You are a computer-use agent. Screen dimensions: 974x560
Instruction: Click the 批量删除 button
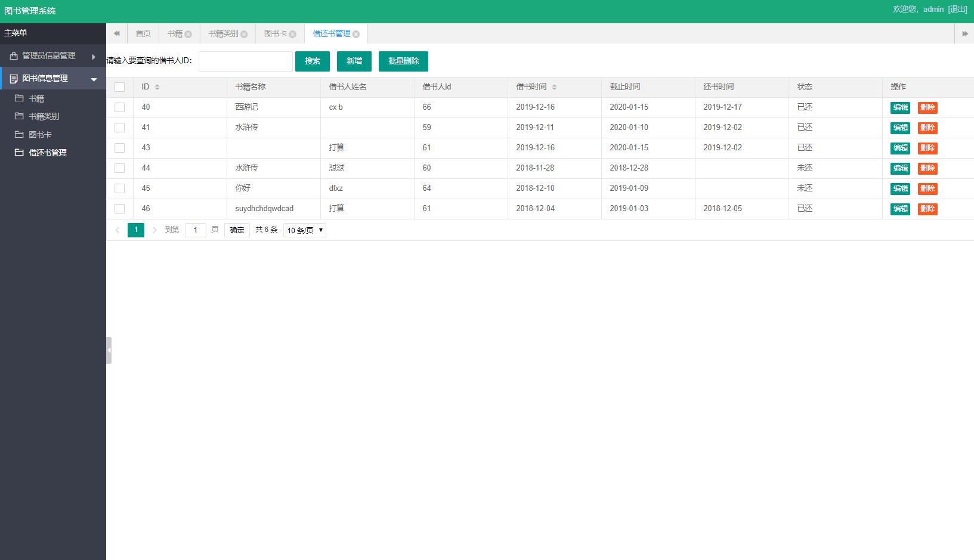pyautogui.click(x=403, y=61)
